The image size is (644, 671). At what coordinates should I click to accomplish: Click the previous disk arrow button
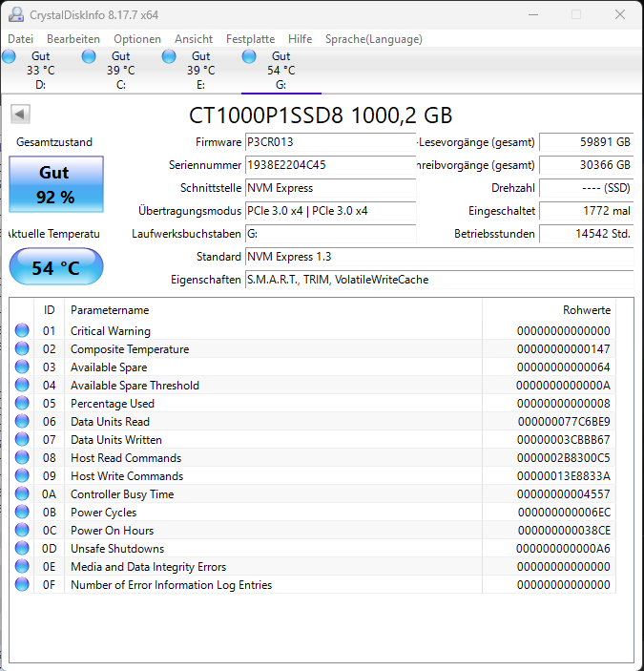20,114
